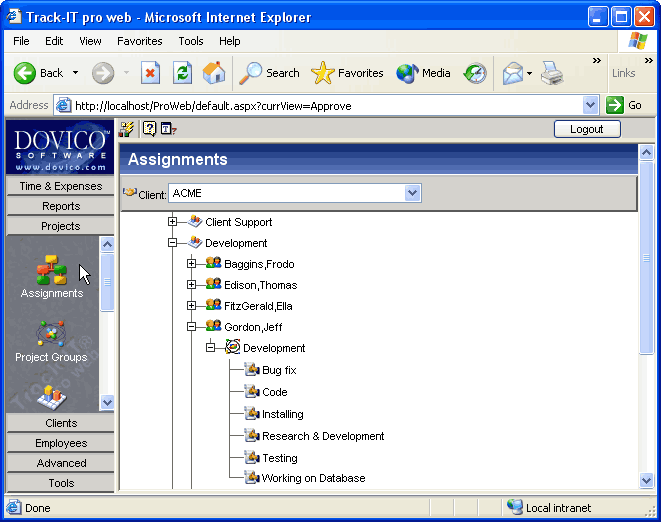The image size is (661, 522).
Task: Open the Edit menu
Action: 54,41
